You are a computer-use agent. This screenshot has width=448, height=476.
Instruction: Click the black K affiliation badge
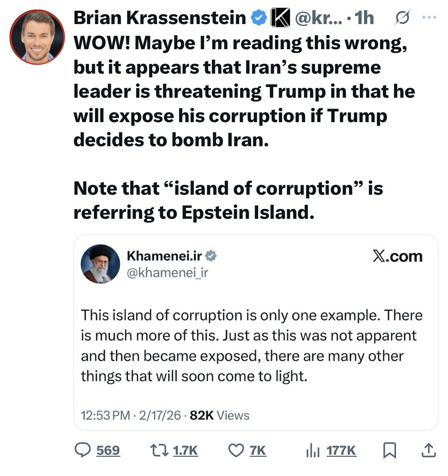pos(281,18)
